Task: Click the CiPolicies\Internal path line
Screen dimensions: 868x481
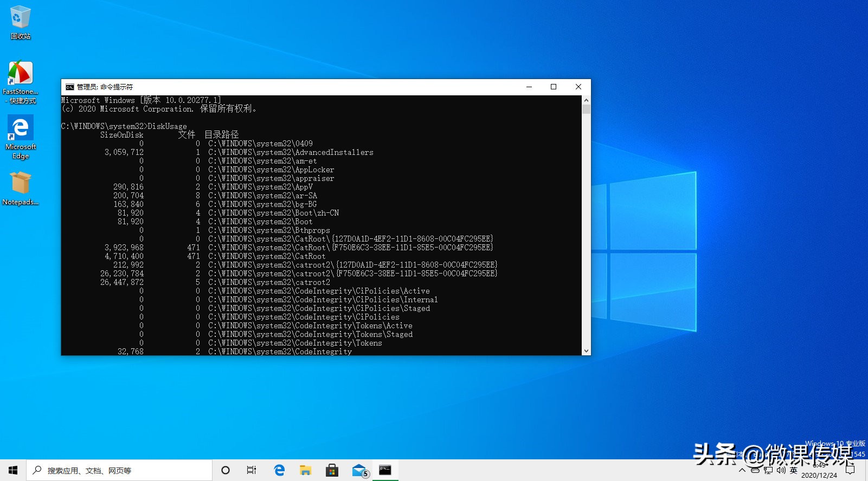Action: point(323,300)
